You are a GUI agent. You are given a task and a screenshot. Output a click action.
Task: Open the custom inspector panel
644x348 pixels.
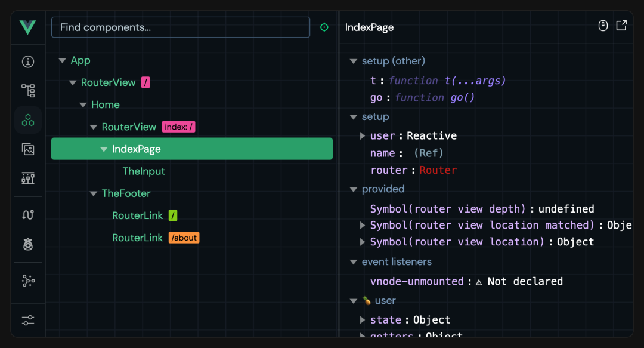pyautogui.click(x=27, y=178)
